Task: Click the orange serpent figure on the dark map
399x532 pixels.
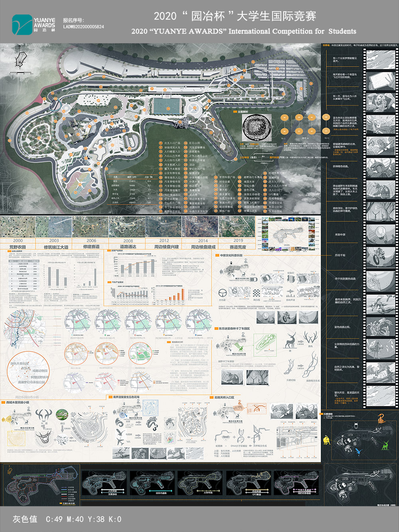Action: (x=381, y=418)
